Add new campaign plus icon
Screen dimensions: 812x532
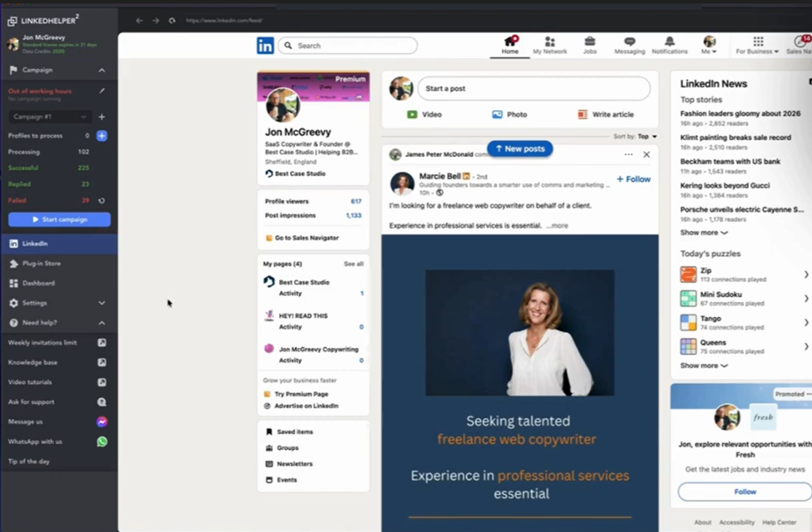coord(102,116)
